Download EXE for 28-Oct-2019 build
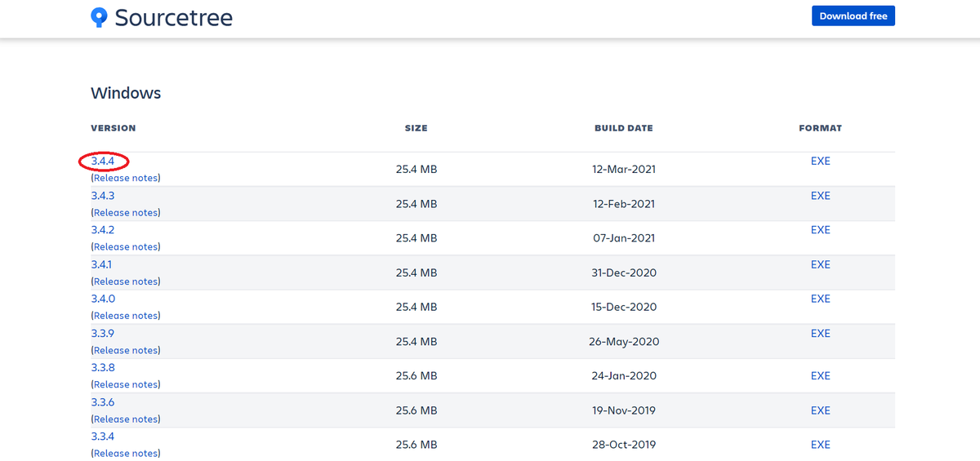980x461 pixels. [x=820, y=445]
